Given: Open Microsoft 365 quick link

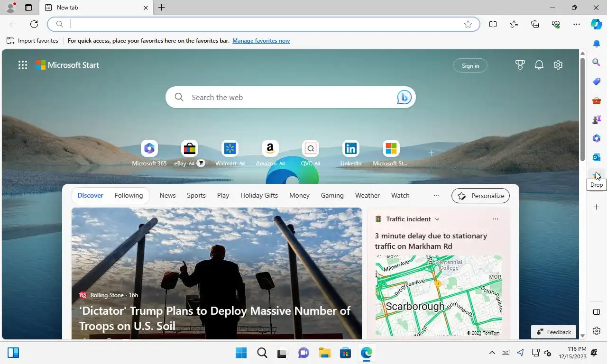Looking at the screenshot, I should pos(149,154).
